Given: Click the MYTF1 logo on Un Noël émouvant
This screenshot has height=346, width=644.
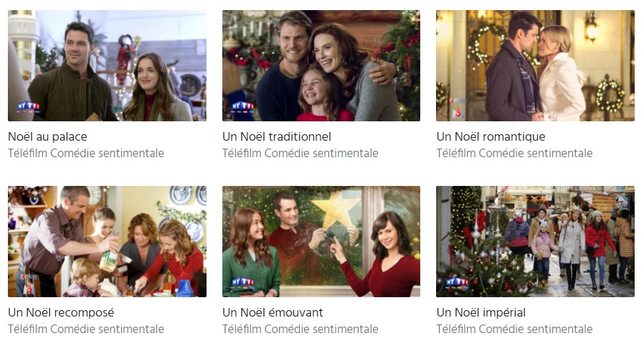Looking at the screenshot, I should [242, 284].
